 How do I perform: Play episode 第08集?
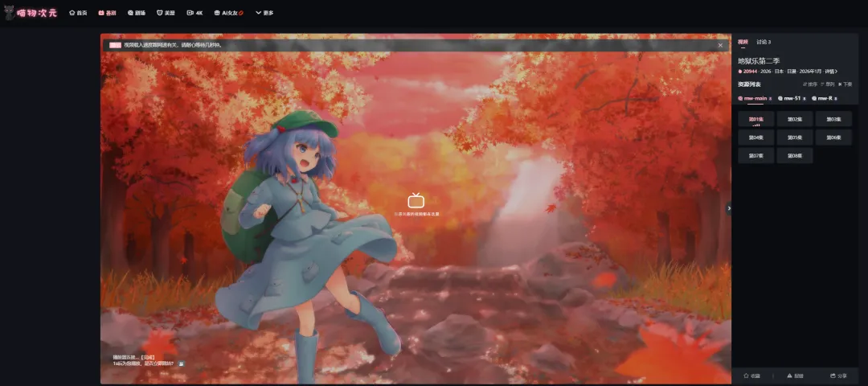click(794, 156)
